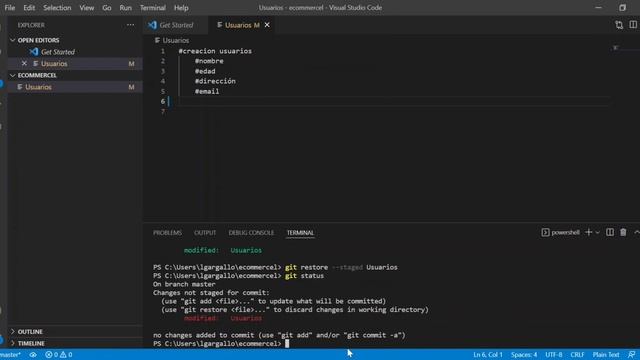
Task: Split the terminal pane
Action: [x=610, y=232]
